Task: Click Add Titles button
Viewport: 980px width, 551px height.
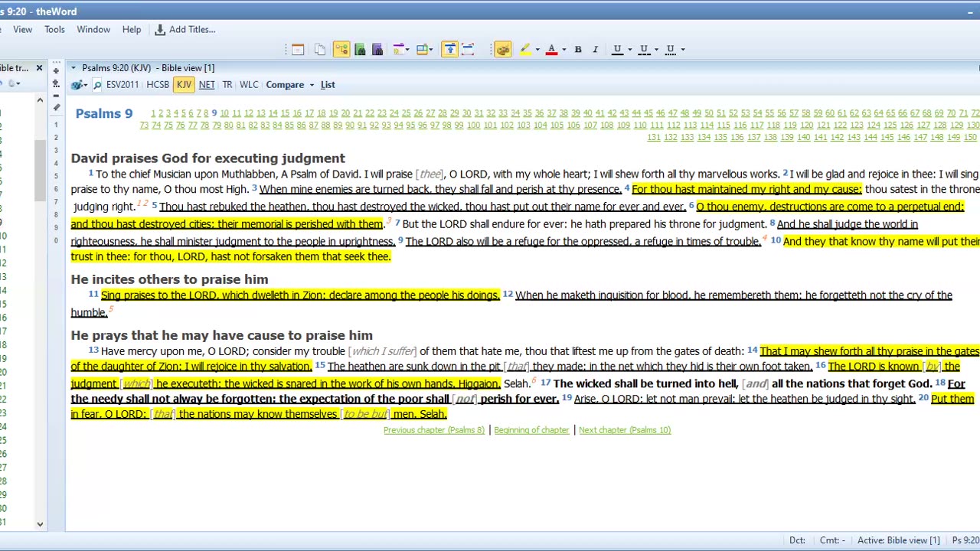Action: point(185,29)
